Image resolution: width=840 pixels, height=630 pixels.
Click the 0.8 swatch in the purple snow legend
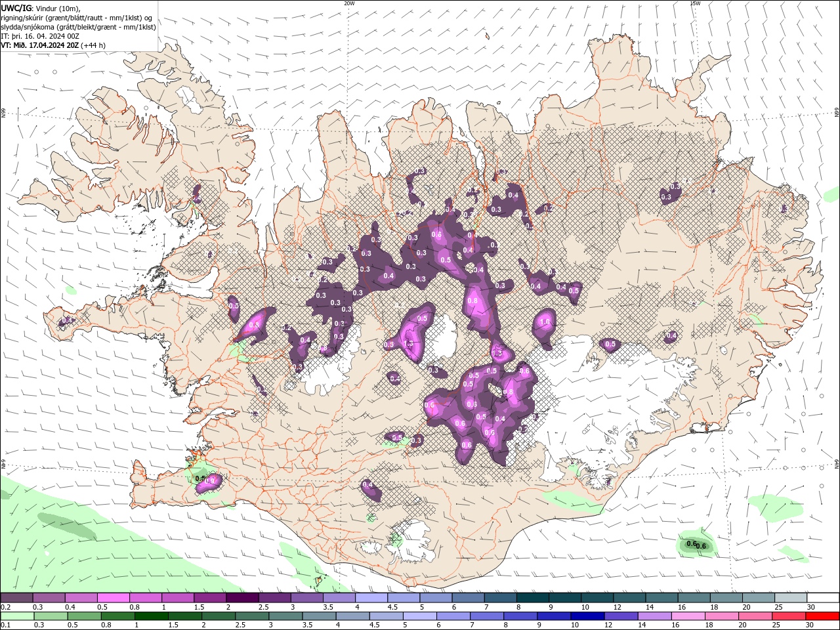pos(145,598)
